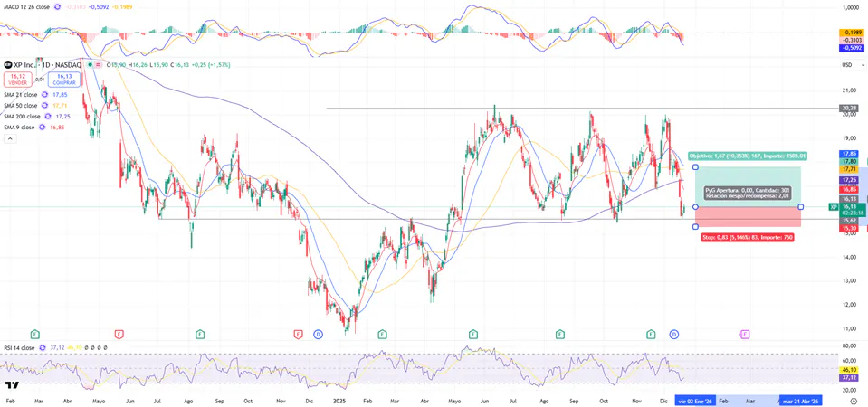The width and height of the screenshot is (868, 407).
Task: Select the MACD 12 26 close legend
Action: tap(26, 7)
